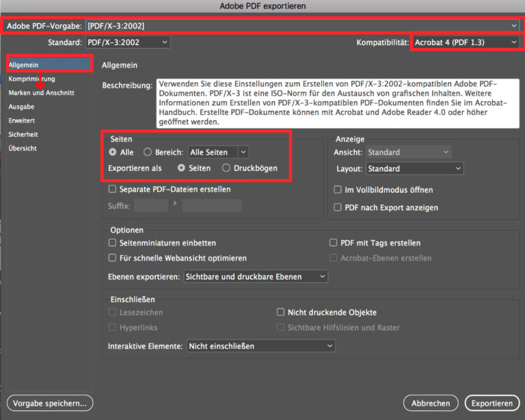Open the disabled Ansicht Standard dropdown
Screen dimensions: 525x420
pyautogui.click(x=409, y=153)
